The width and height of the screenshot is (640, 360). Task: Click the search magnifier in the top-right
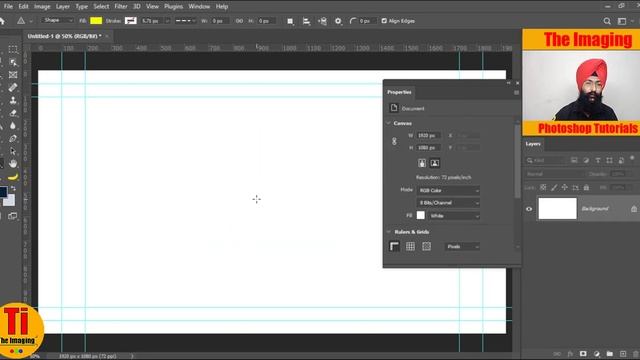(607, 21)
